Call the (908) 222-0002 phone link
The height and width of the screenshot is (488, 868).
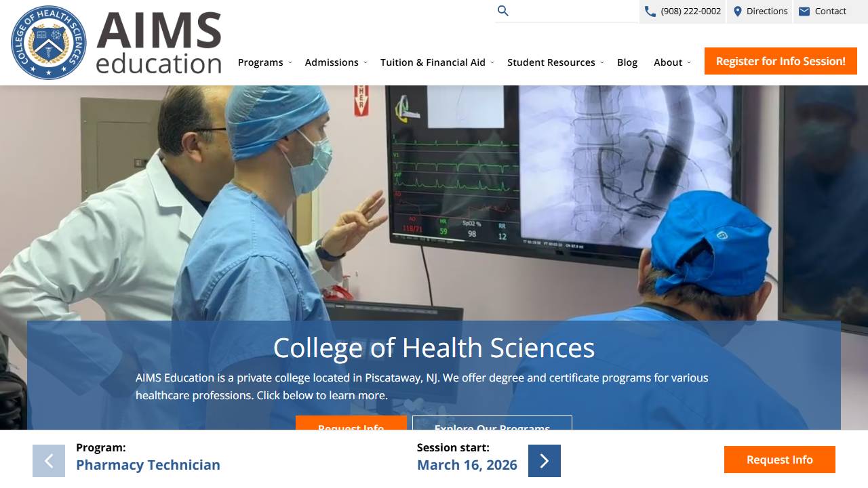690,12
